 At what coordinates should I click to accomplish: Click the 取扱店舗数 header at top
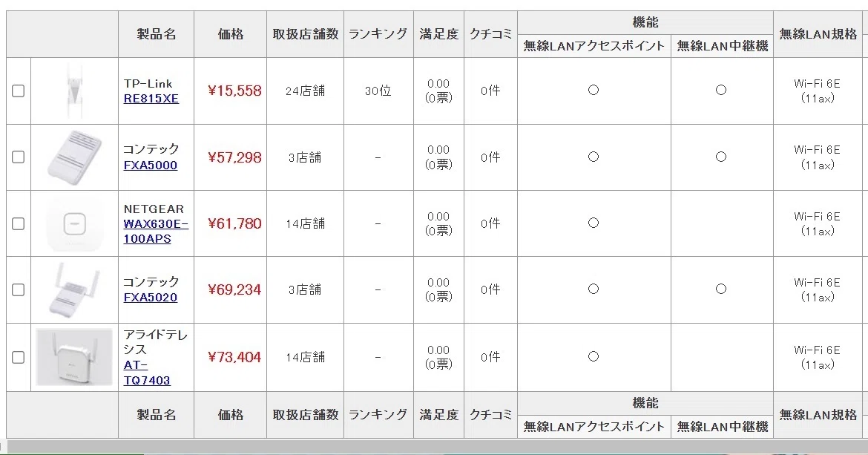[x=305, y=34]
